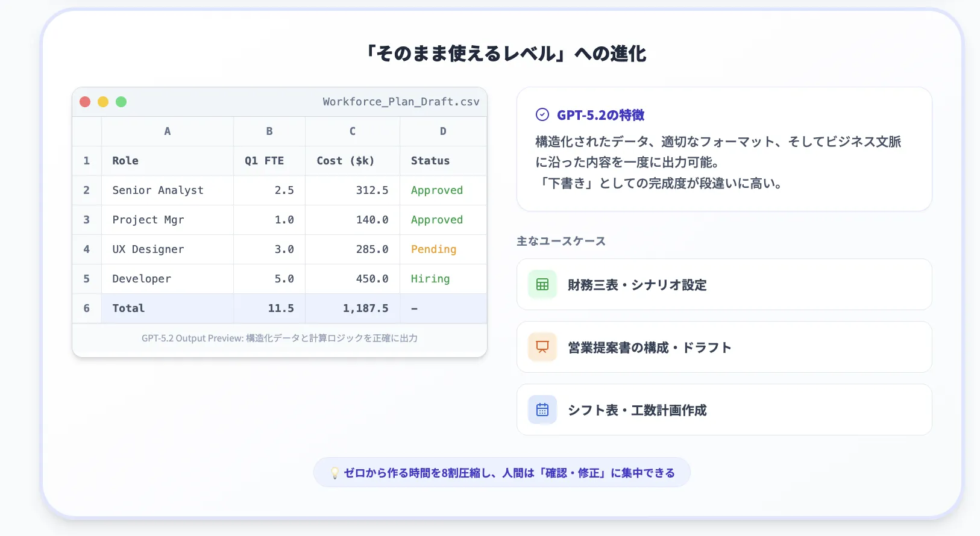Click the presentation board icon beside 営業提案書

tap(542, 347)
